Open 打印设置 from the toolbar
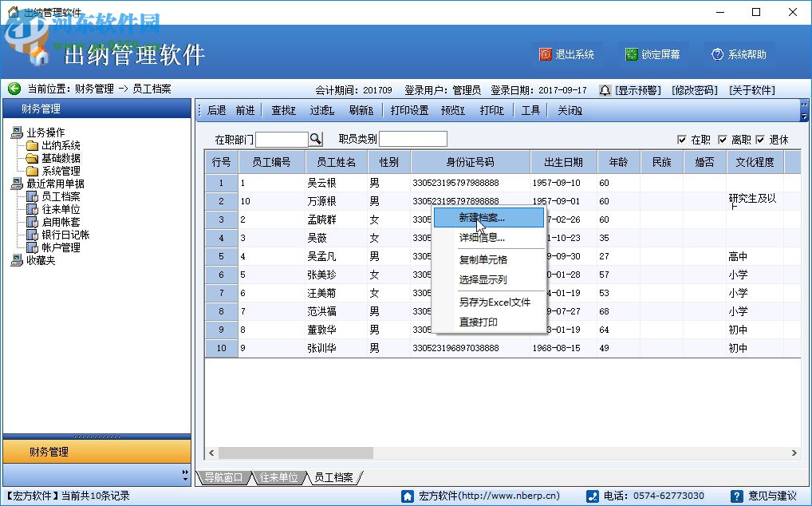This screenshot has height=506, width=812. (x=408, y=110)
